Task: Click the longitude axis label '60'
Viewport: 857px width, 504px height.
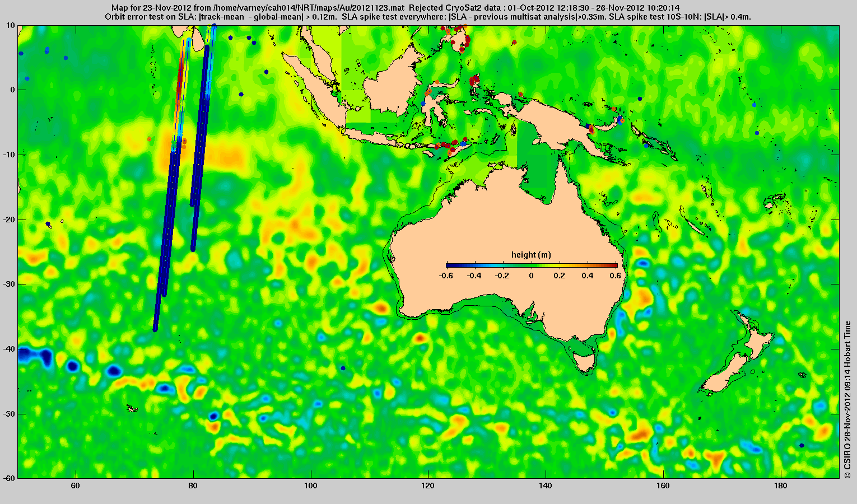Action: (x=76, y=486)
